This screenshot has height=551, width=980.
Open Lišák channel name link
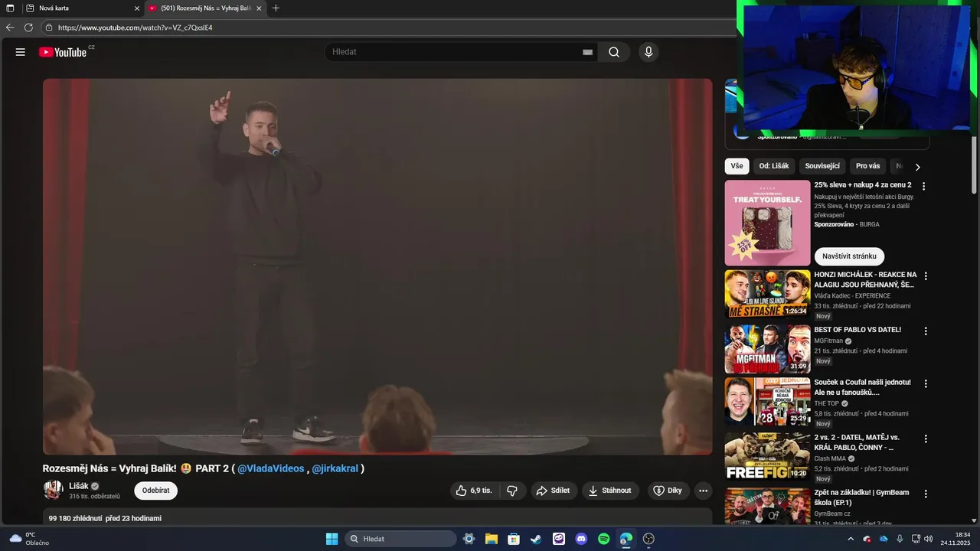click(x=79, y=486)
